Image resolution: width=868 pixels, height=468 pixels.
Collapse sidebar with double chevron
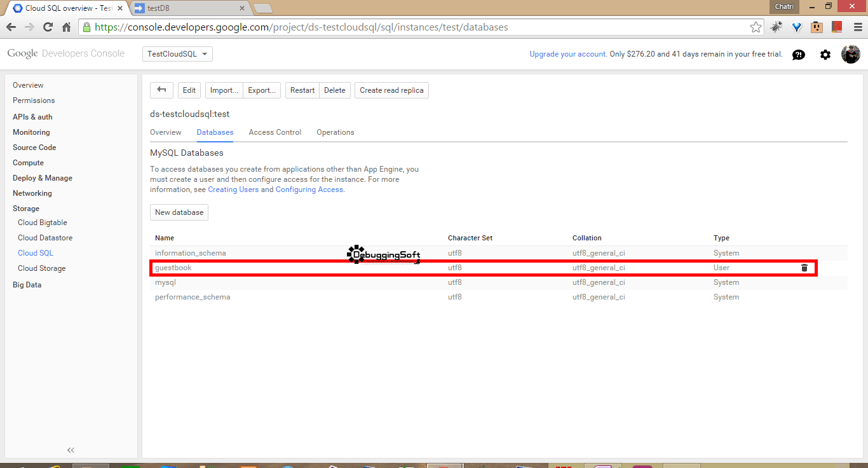pos(71,450)
